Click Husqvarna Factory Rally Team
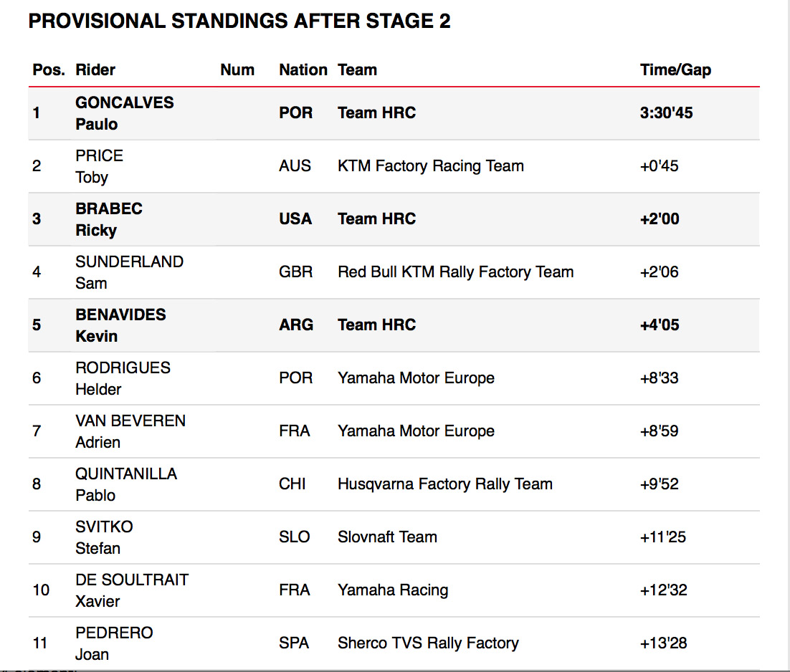790x672 pixels. click(444, 484)
